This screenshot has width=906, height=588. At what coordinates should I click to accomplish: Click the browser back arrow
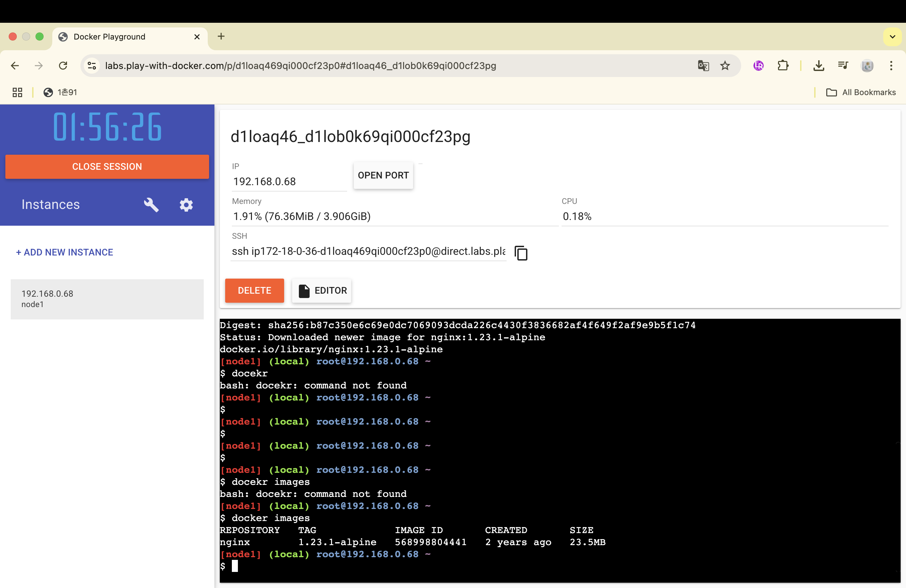coord(15,66)
